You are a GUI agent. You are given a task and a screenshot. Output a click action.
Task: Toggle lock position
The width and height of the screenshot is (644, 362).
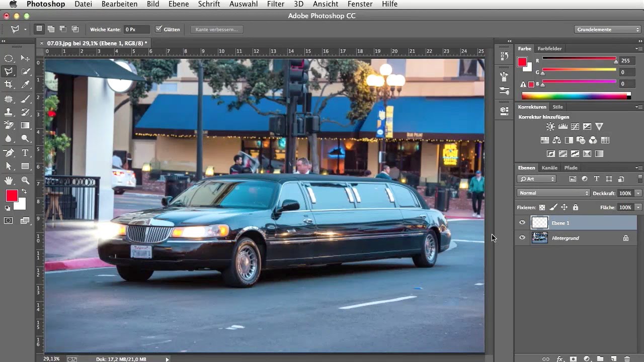[x=564, y=207]
